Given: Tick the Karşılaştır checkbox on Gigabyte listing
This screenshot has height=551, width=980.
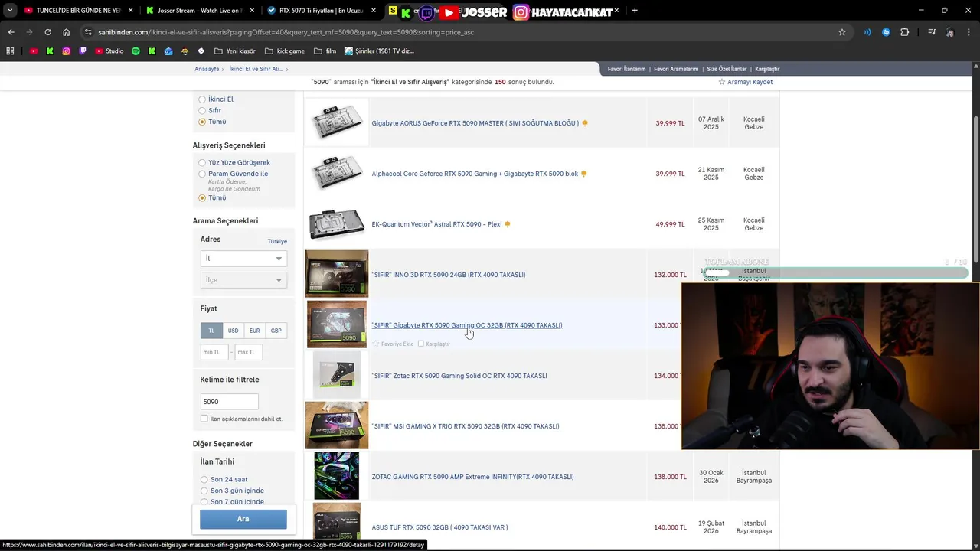Looking at the screenshot, I should [x=420, y=344].
